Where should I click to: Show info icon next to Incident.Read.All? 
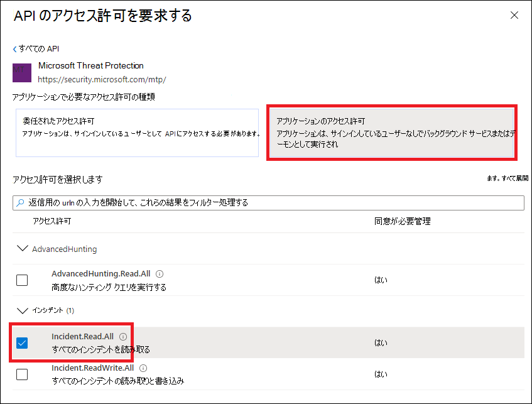[122, 337]
